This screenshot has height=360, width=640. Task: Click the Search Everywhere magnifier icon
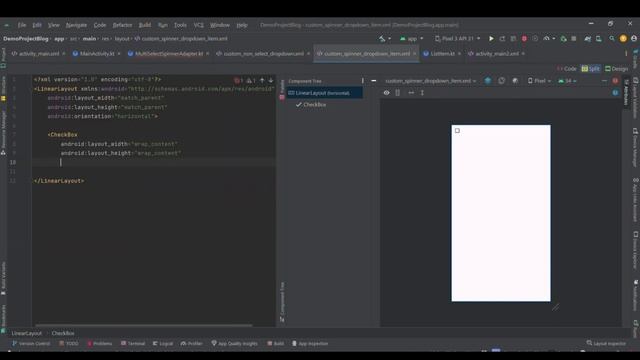click(612, 39)
